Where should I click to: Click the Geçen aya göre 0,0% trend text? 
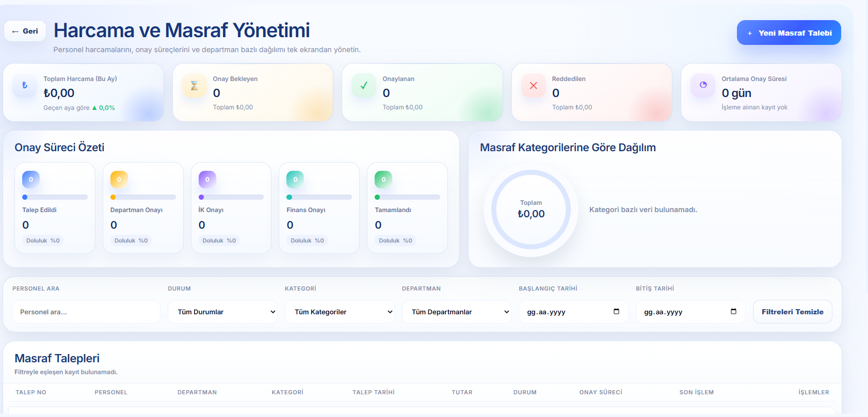tap(79, 108)
